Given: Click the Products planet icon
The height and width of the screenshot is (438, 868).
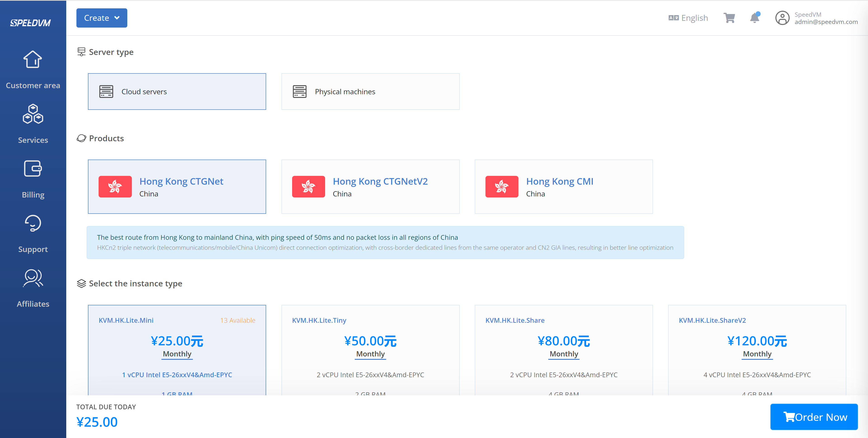Looking at the screenshot, I should pos(81,138).
